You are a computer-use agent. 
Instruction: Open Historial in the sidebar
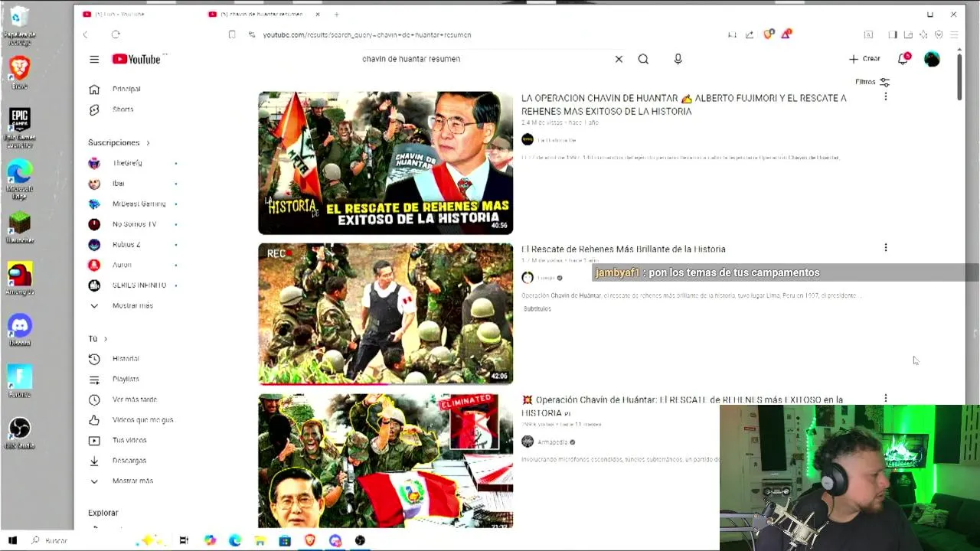[x=126, y=359]
